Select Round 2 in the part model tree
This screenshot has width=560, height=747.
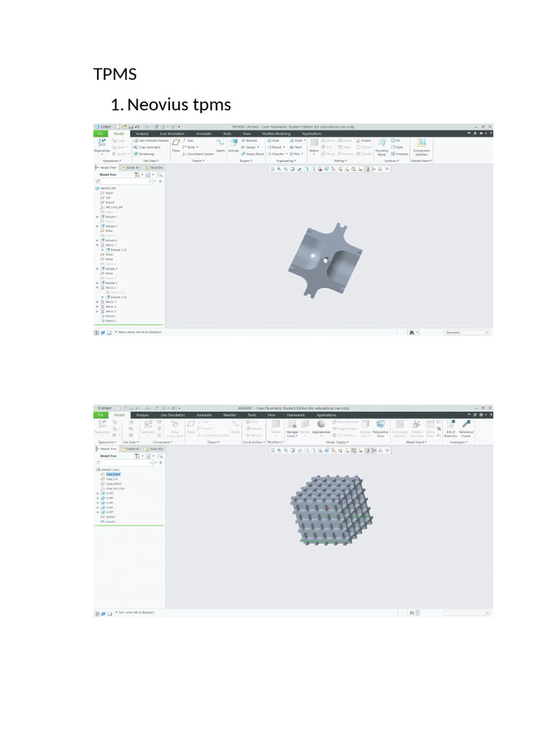click(109, 321)
